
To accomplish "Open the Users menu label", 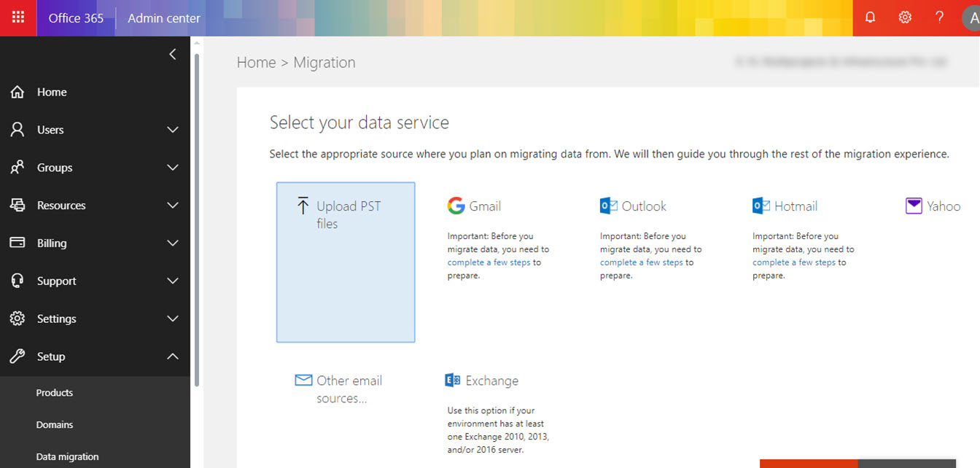I will 50,130.
